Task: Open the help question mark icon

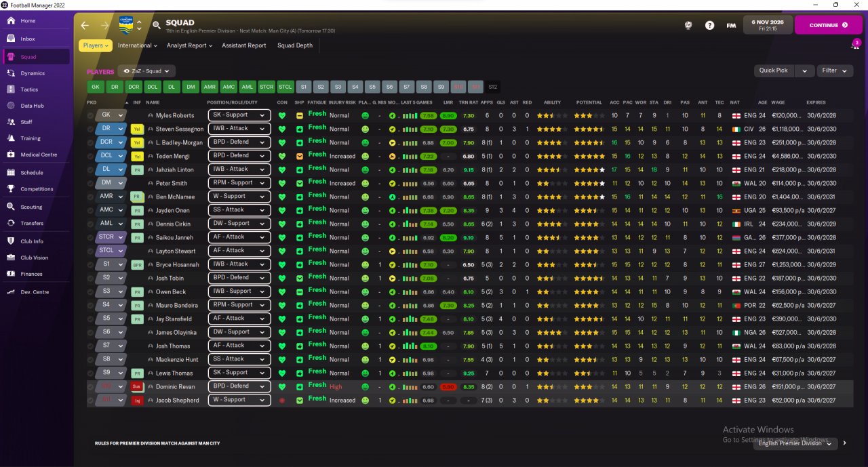Action: [x=709, y=25]
